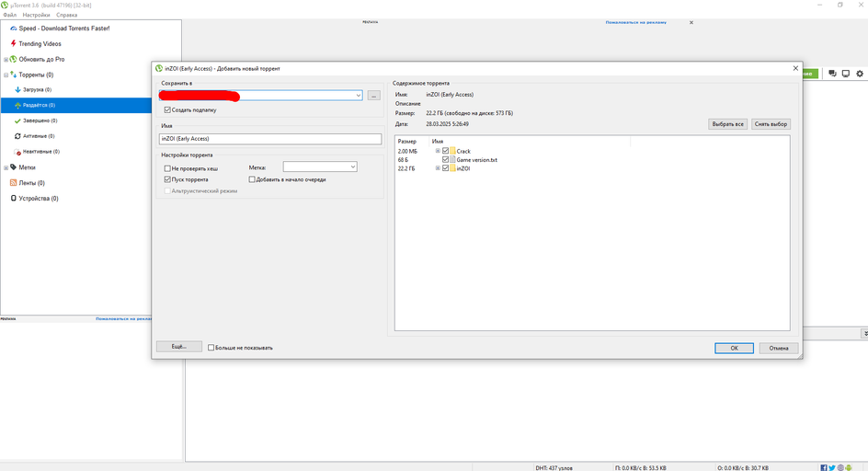Screen dimensions: 868x471
Task: Open the Сохранить в path dropdown
Action: [x=359, y=96]
